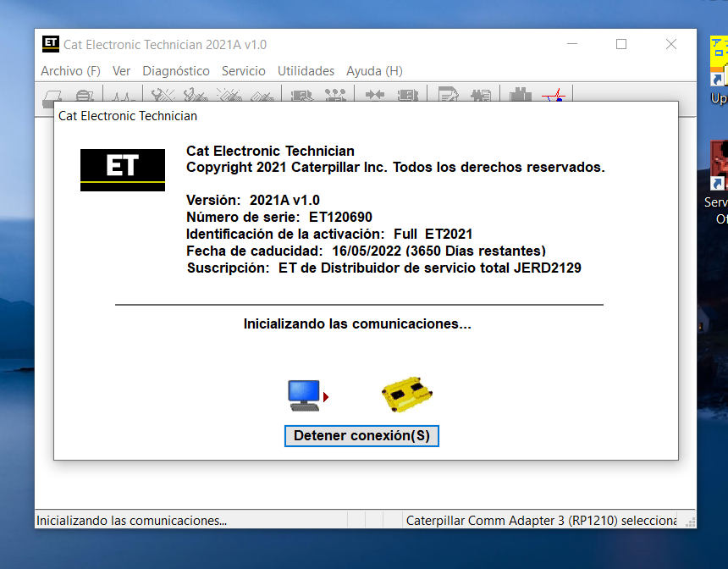Open the Servicio menu
This screenshot has width=728, height=569.
click(x=244, y=71)
